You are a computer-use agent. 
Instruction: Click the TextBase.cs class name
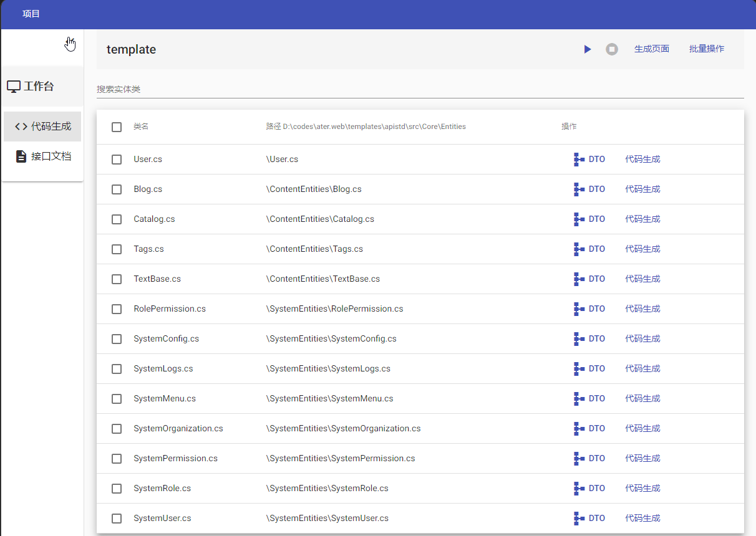(157, 279)
